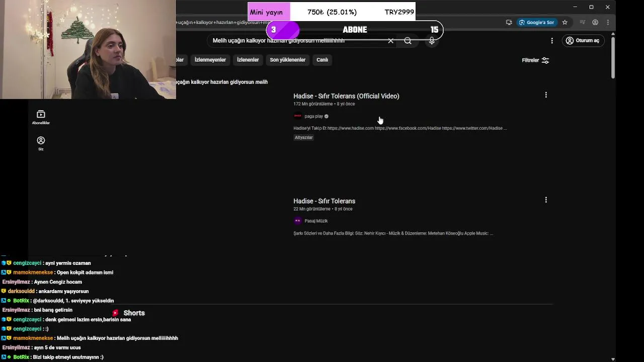This screenshot has width=644, height=362.
Task: Click chat message "ayın 5 de varmı ucus"
Action: (57, 348)
